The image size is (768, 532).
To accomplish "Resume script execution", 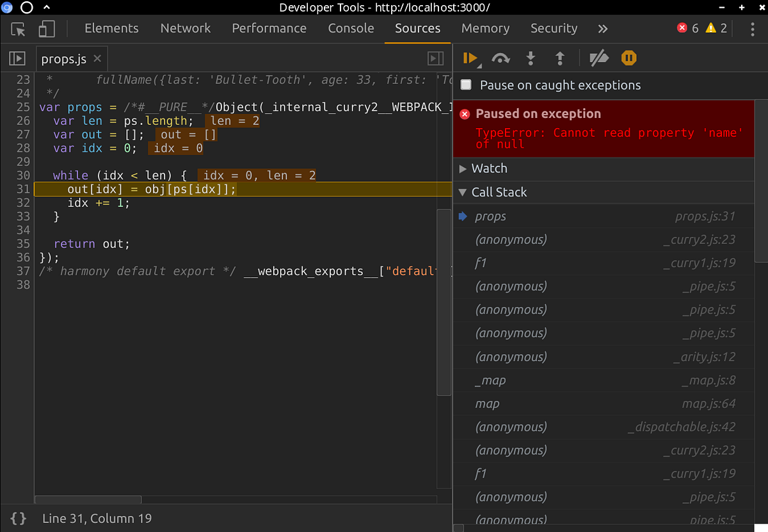I will (470, 58).
